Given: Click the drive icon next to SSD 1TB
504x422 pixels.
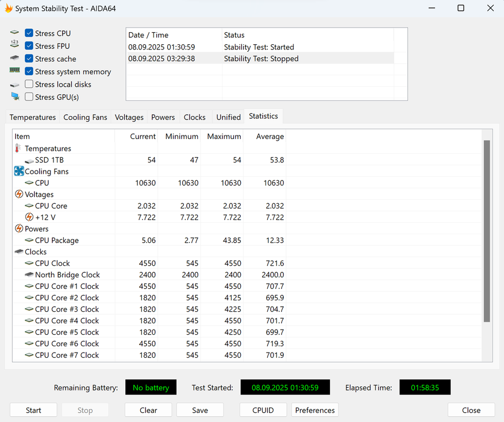Looking at the screenshot, I should (x=29, y=160).
